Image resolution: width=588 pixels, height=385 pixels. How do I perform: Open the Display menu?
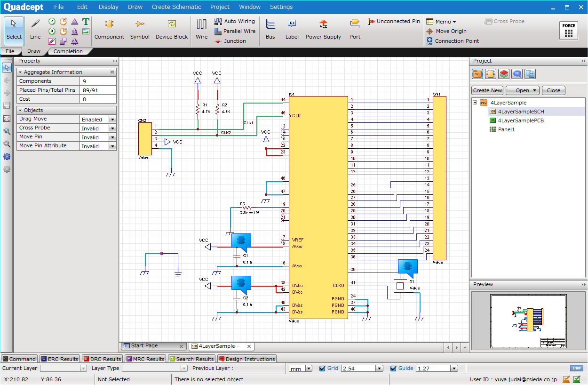tap(109, 7)
